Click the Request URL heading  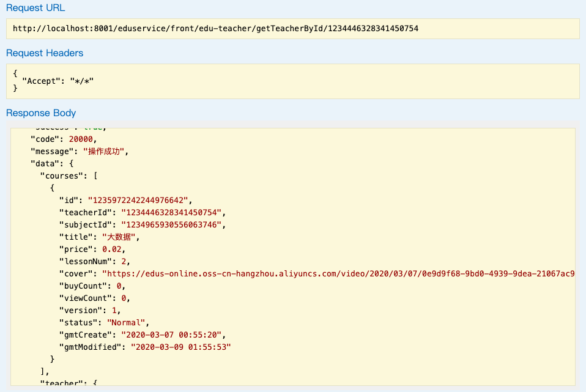pos(35,9)
